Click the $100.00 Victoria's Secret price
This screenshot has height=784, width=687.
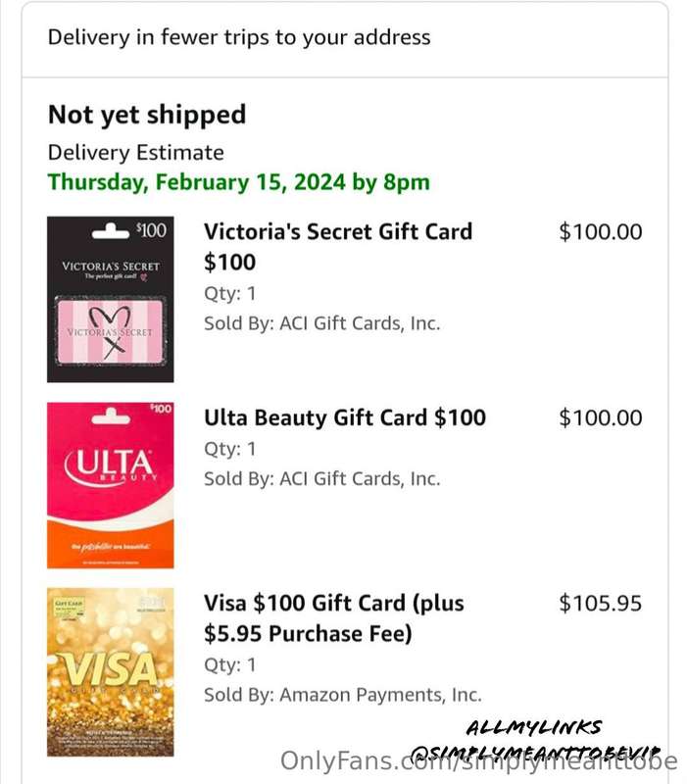pyautogui.click(x=601, y=232)
